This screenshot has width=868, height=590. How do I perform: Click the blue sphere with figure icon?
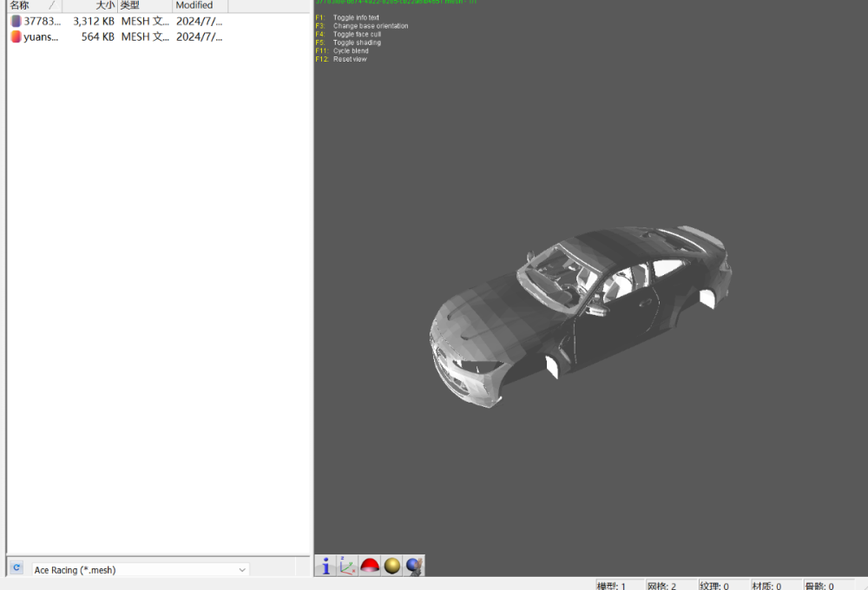pyautogui.click(x=414, y=566)
